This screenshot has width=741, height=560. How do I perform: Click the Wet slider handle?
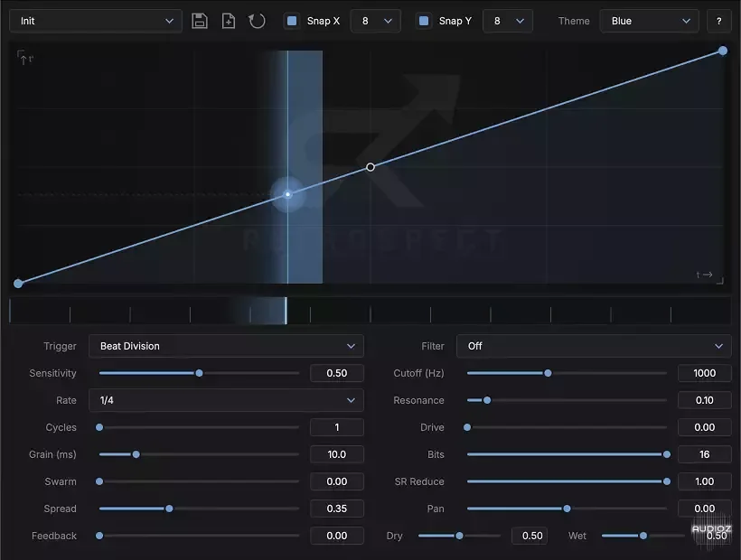click(x=643, y=536)
